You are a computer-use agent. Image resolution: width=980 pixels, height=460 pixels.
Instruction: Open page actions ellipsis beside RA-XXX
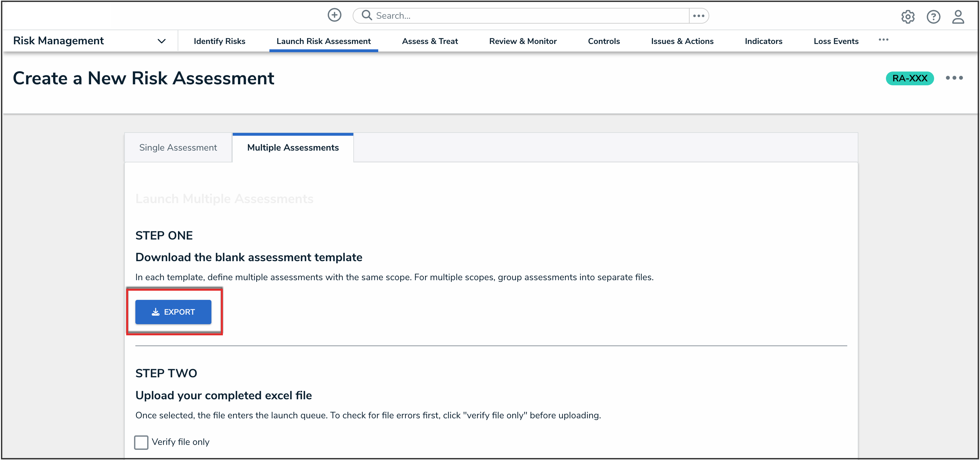(x=954, y=78)
